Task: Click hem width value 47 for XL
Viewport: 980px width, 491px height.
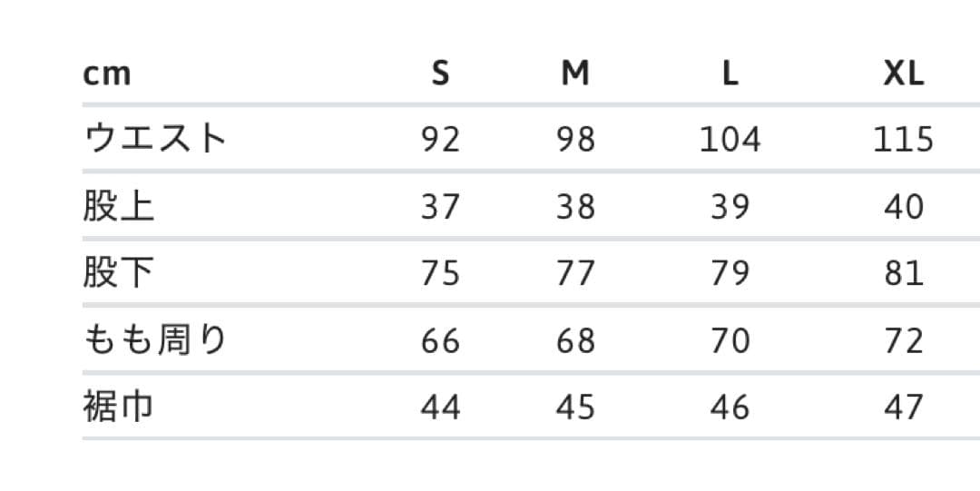Action: tap(904, 408)
